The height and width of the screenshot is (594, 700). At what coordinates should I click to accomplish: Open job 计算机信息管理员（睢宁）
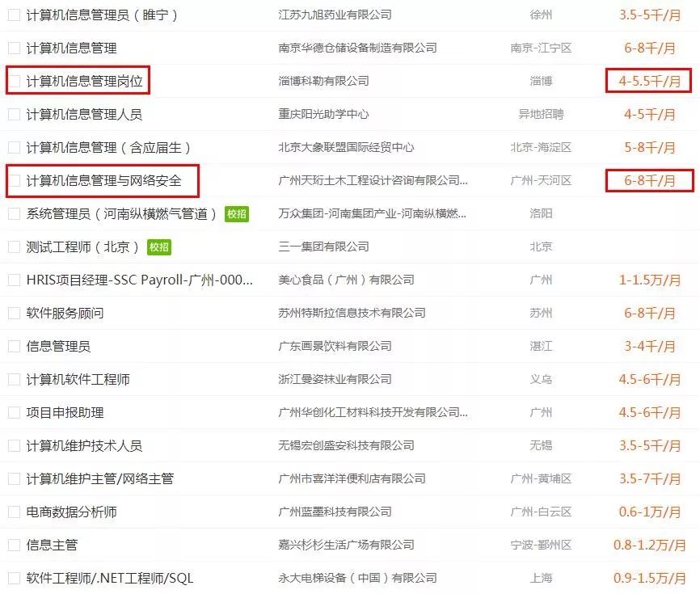(x=102, y=15)
